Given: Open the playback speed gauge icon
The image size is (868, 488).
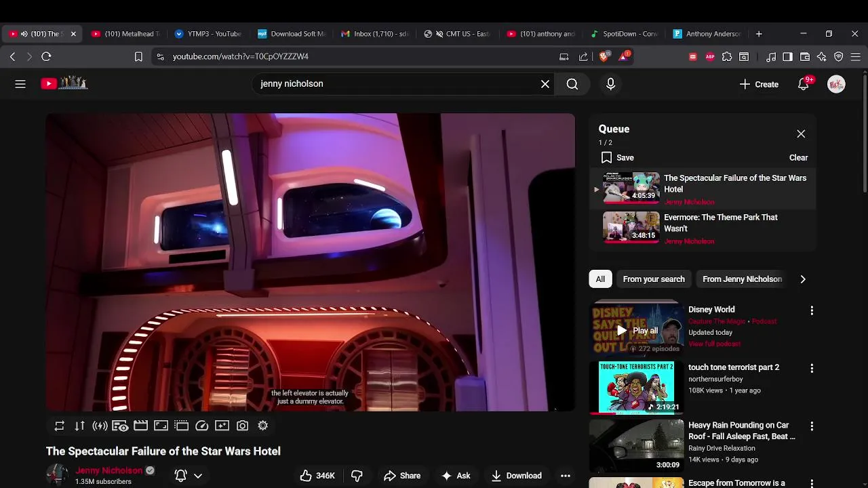Looking at the screenshot, I should coord(201,426).
